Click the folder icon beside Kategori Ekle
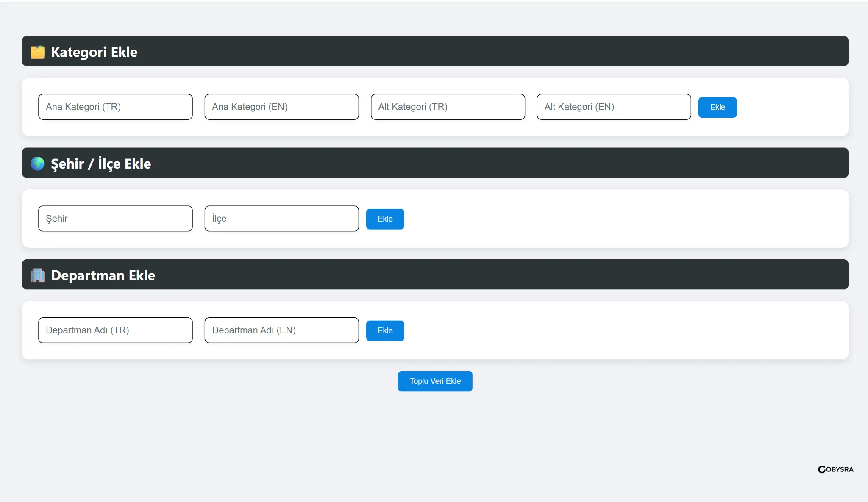 coord(37,52)
